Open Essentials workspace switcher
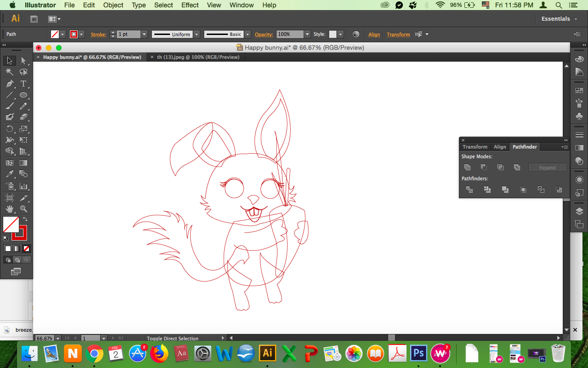 pos(559,19)
